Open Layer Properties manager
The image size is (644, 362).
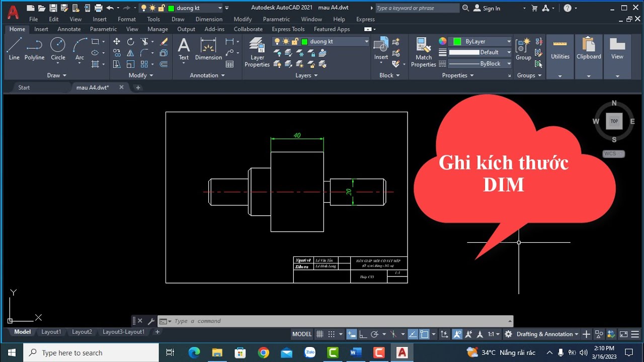(x=257, y=52)
